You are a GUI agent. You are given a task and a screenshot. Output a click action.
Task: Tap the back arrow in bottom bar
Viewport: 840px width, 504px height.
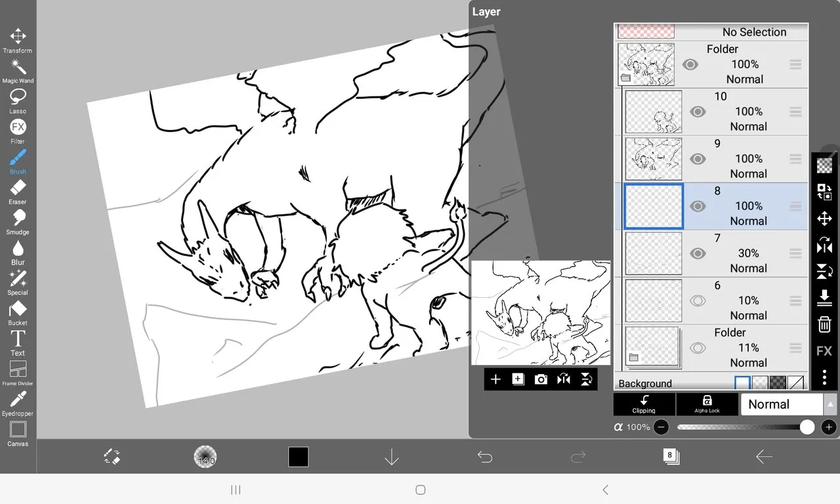[764, 457]
